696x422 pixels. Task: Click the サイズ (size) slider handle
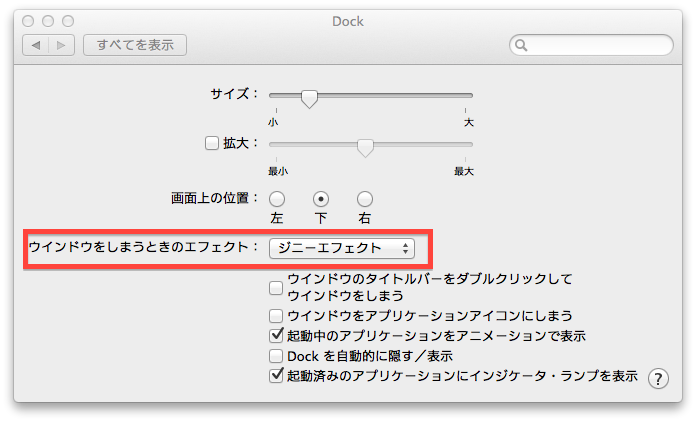[x=309, y=98]
